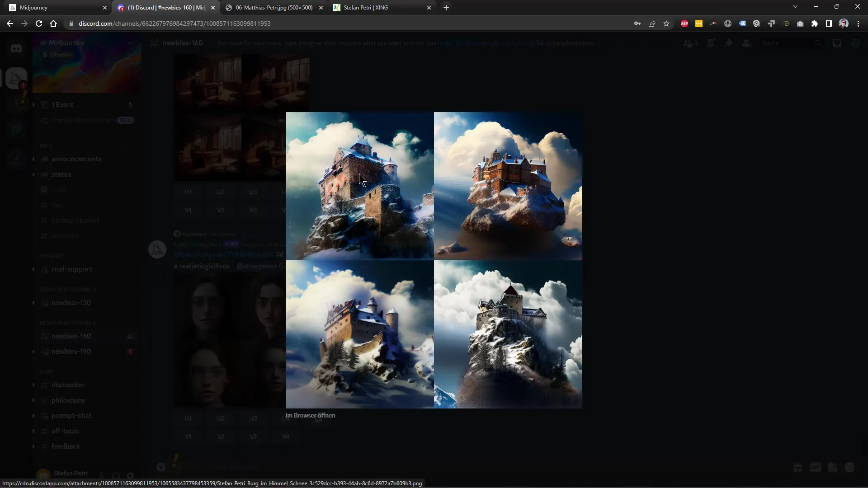Screen dimensions: 868x488
Task: Click the Discord 'Suche' search field
Action: (791, 43)
